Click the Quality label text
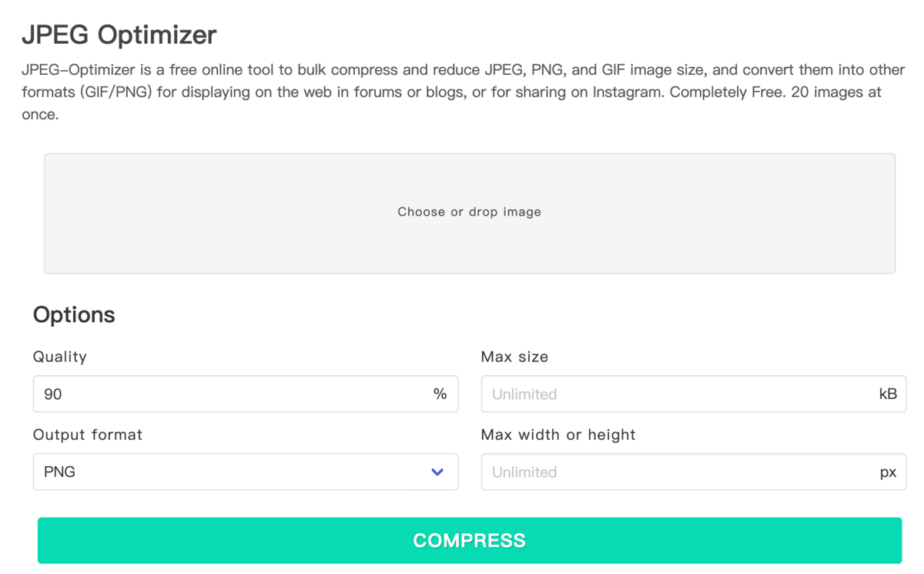This screenshot has width=924, height=574. click(x=60, y=356)
